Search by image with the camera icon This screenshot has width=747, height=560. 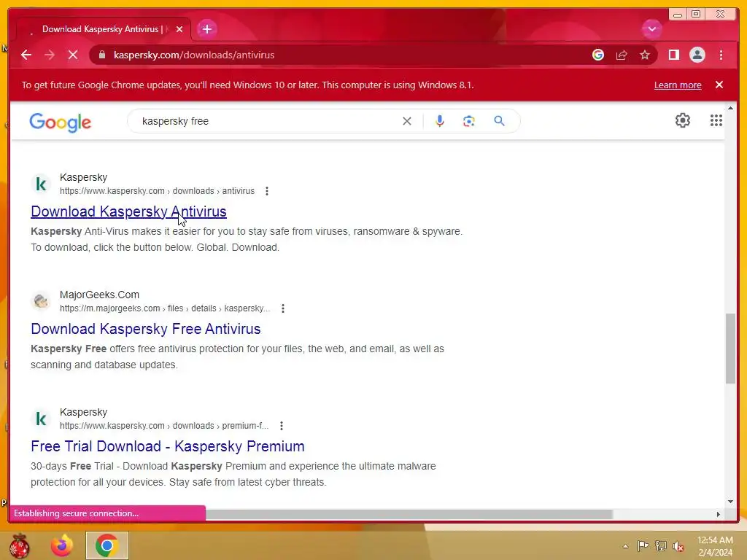tap(469, 121)
